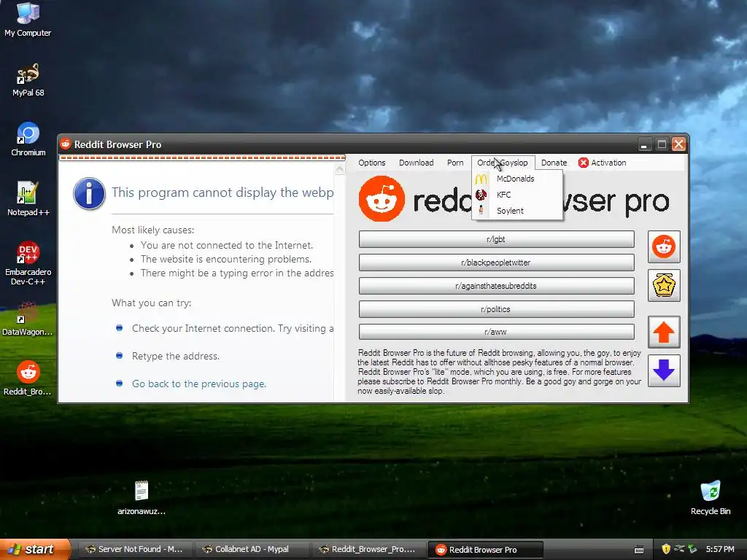Open arizonawuz text file on desktop
This screenshot has height=560, width=747.
coord(142,497)
